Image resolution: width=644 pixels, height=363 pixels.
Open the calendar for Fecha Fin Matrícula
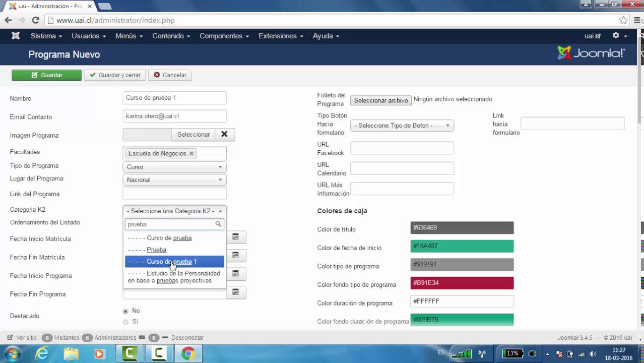235,255
